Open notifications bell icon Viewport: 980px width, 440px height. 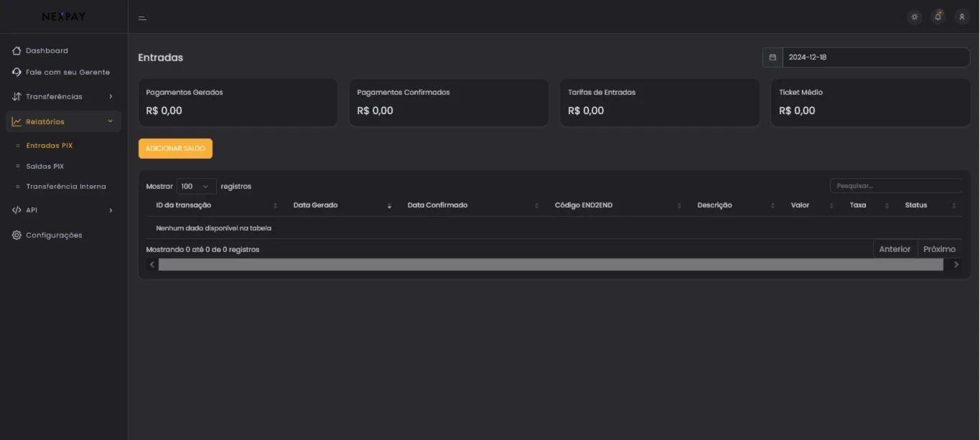click(938, 17)
